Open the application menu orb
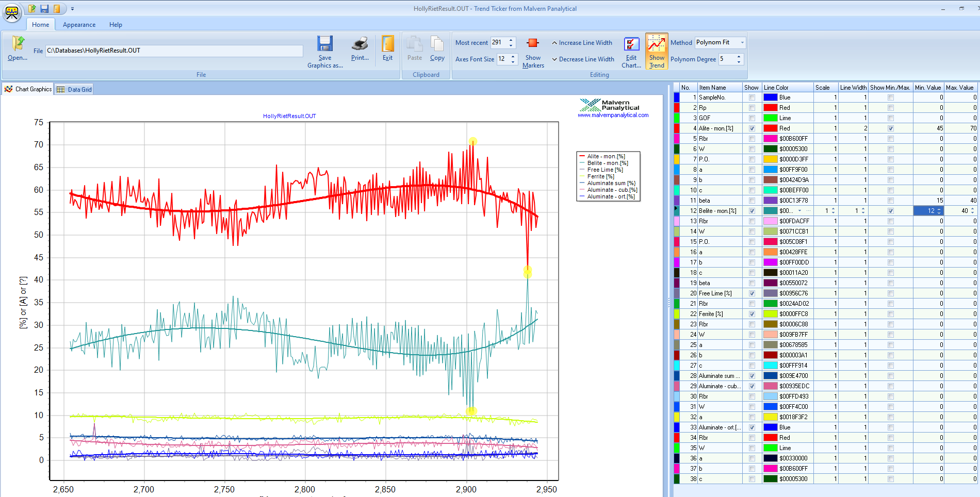The image size is (980, 497). coord(12,12)
